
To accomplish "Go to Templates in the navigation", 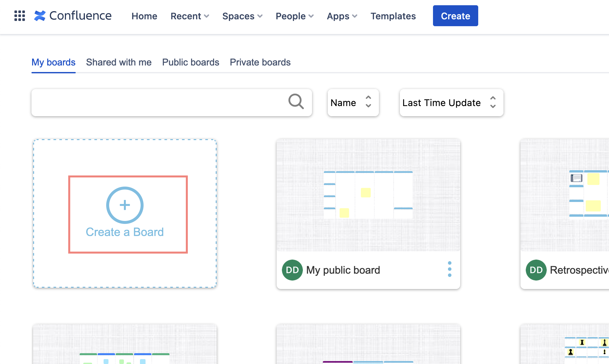I will pyautogui.click(x=393, y=16).
